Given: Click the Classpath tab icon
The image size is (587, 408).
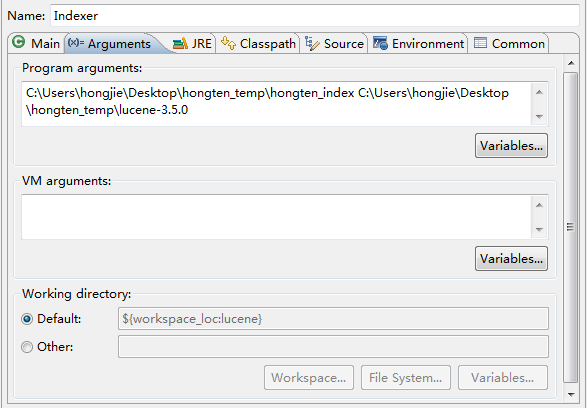Looking at the screenshot, I should tap(228, 43).
